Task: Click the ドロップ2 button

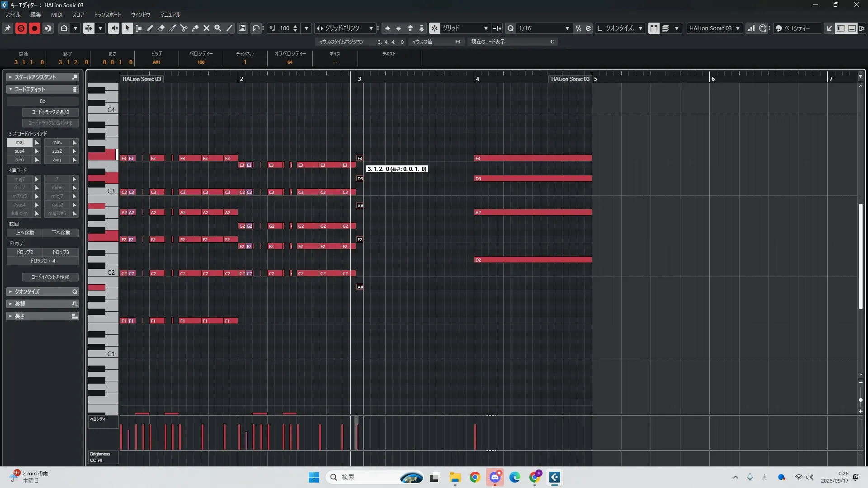Action: pos(25,252)
